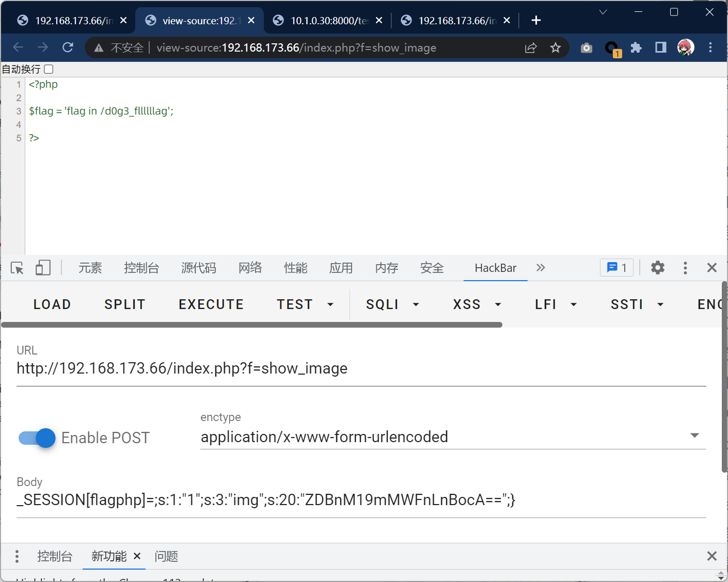This screenshot has width=728, height=582.
Task: Click the camera screenshot extension icon
Action: click(586, 48)
